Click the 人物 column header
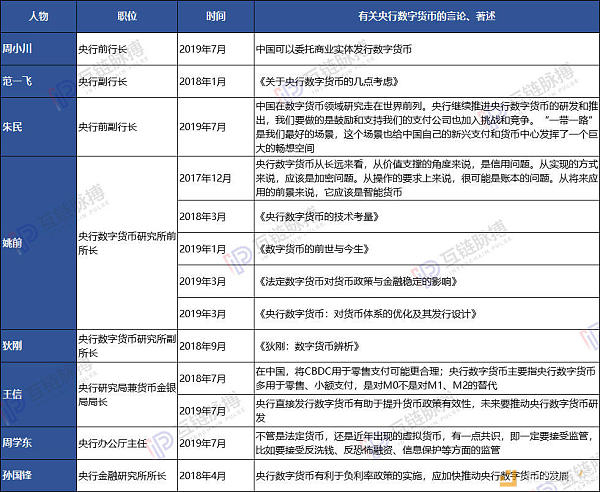The height and width of the screenshot is (492, 600). click(38, 16)
